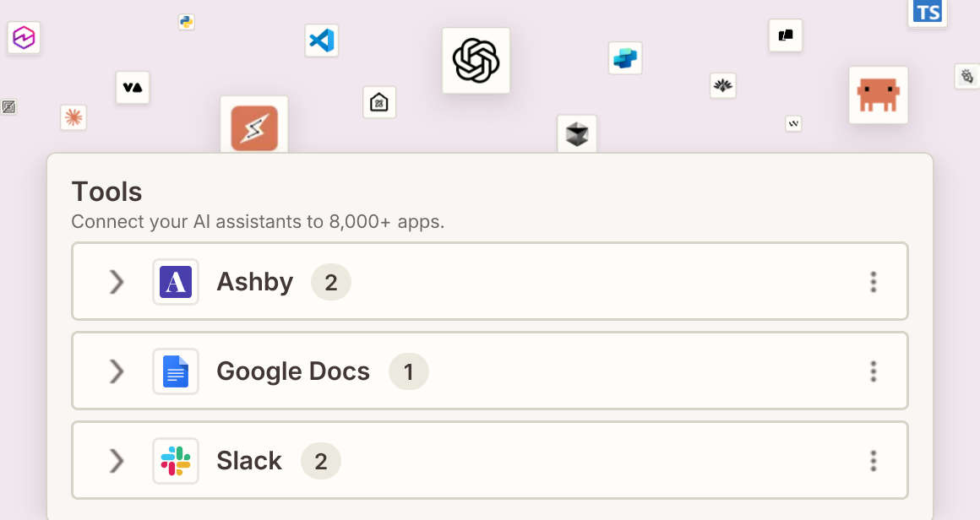
Task: Click the Ashby app logo
Action: click(x=176, y=282)
